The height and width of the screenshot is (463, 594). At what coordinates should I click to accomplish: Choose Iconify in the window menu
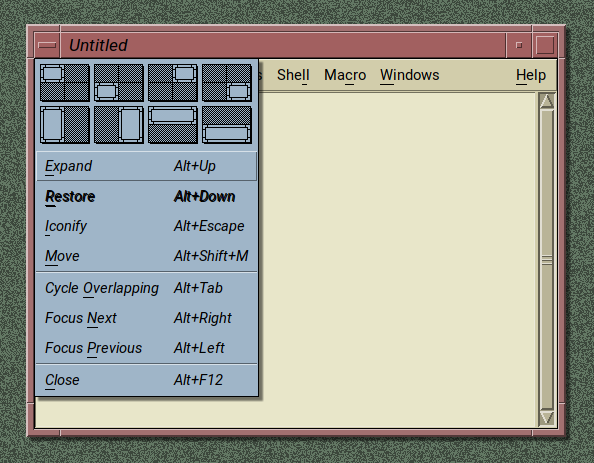click(x=147, y=226)
